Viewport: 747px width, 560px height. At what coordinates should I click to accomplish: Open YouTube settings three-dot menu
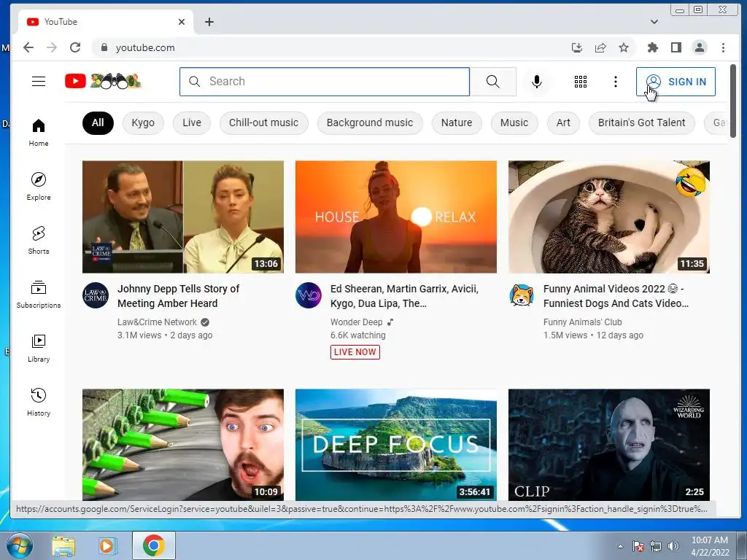tap(616, 82)
